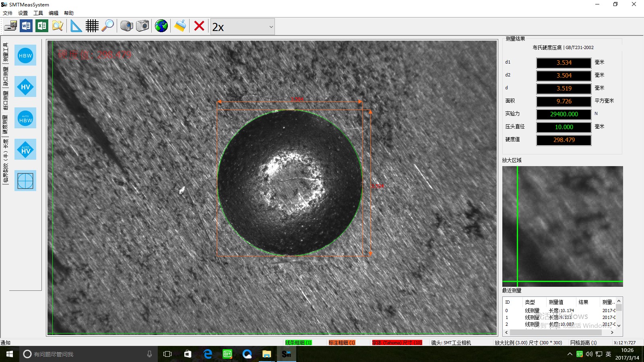The image size is (644, 362).
Task: Click the video camera icon
Action: (126, 26)
